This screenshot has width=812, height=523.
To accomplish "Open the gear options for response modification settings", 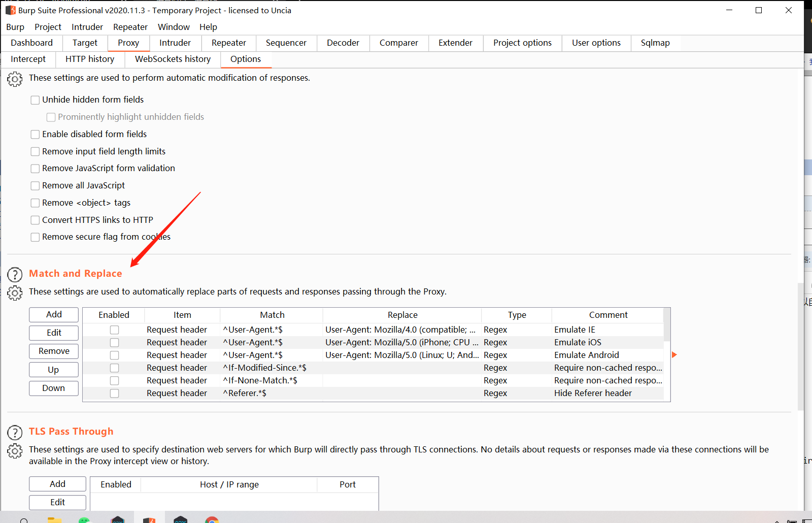I will pos(15,79).
